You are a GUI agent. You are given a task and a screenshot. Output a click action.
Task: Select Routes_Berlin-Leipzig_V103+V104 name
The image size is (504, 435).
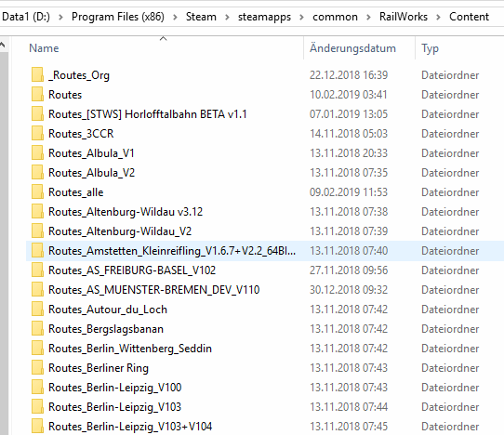130,427
